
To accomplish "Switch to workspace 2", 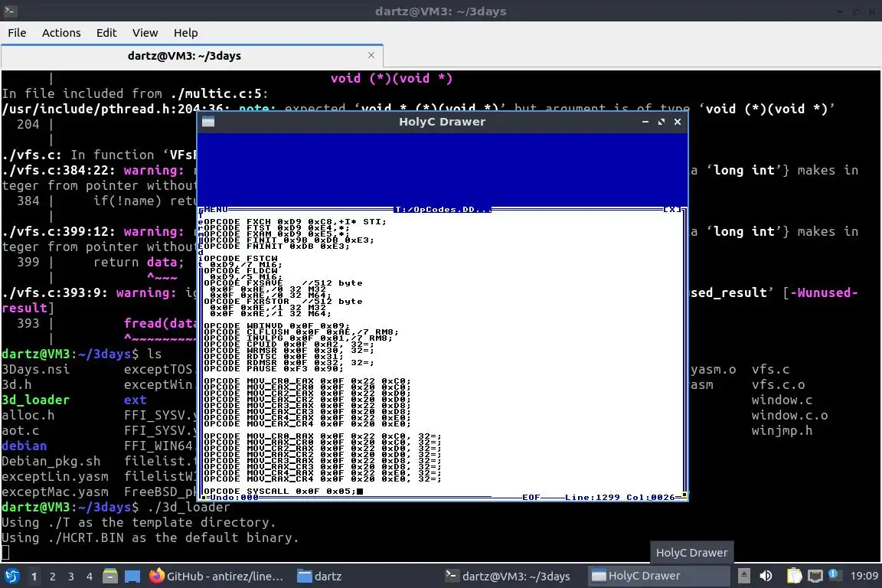I will (x=53, y=577).
